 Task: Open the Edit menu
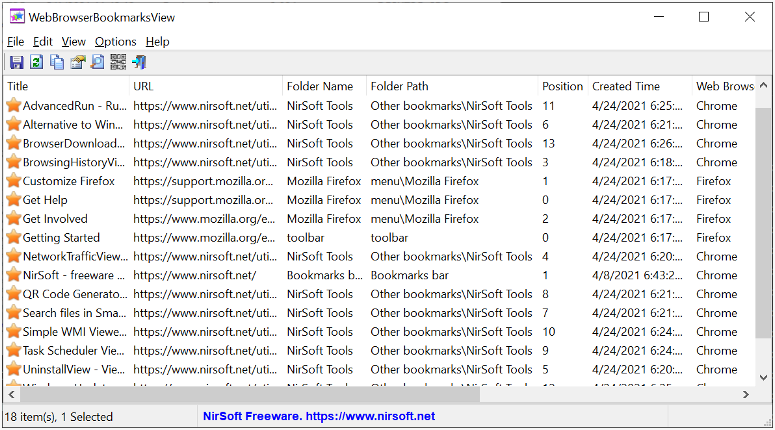(x=43, y=42)
